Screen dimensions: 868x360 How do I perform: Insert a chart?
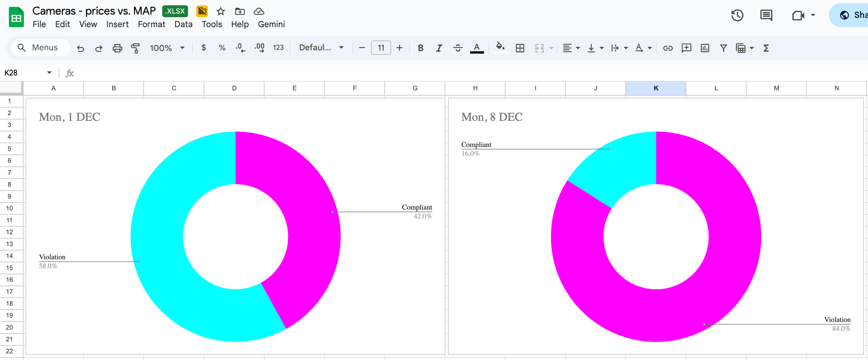[704, 48]
